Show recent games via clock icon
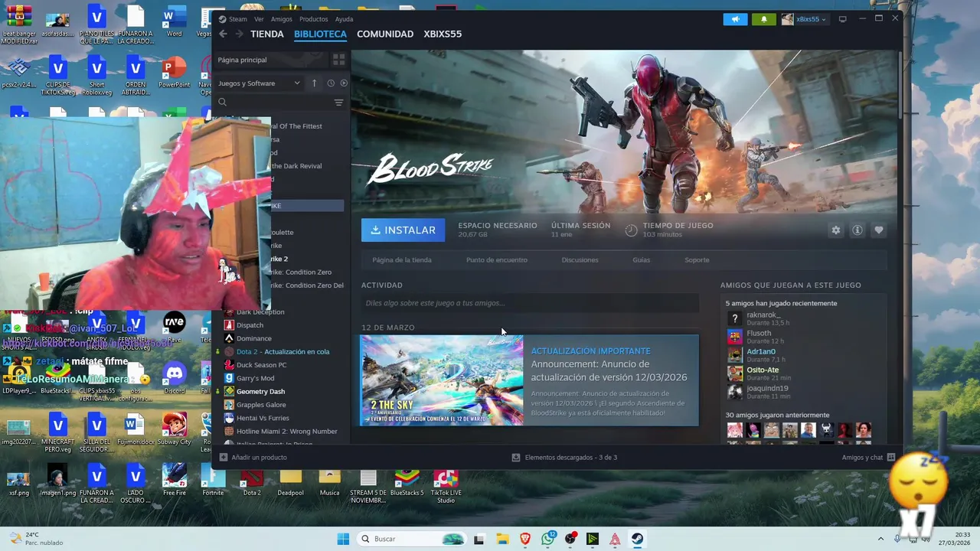Image resolution: width=980 pixels, height=551 pixels. point(331,83)
